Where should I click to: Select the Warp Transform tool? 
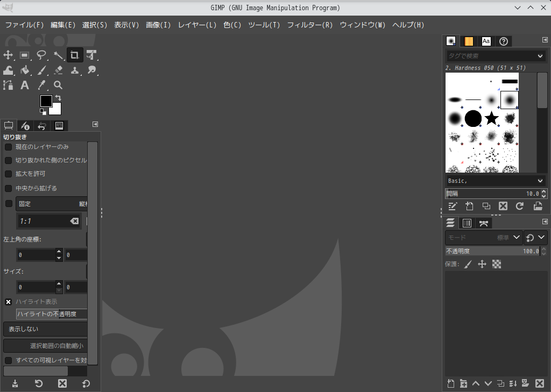click(8, 70)
